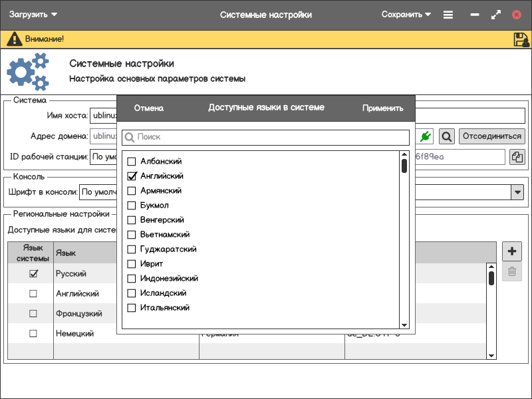
Task: Tick the Итальянский checkbox
Action: 132,308
